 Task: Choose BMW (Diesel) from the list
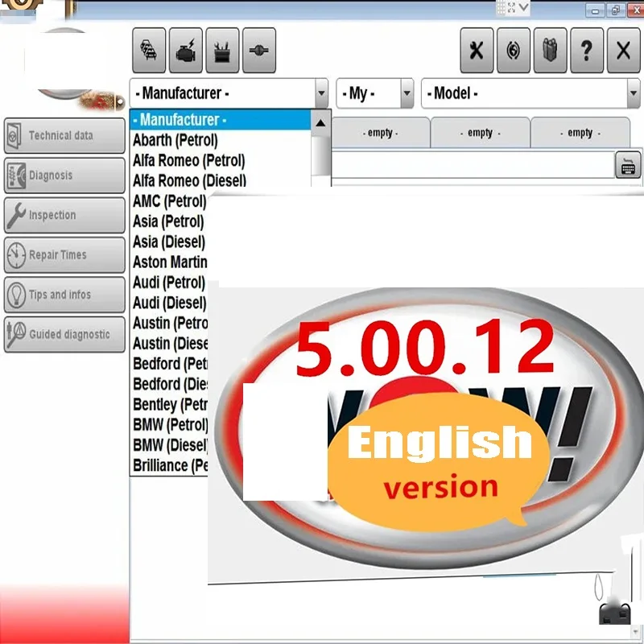tap(170, 445)
